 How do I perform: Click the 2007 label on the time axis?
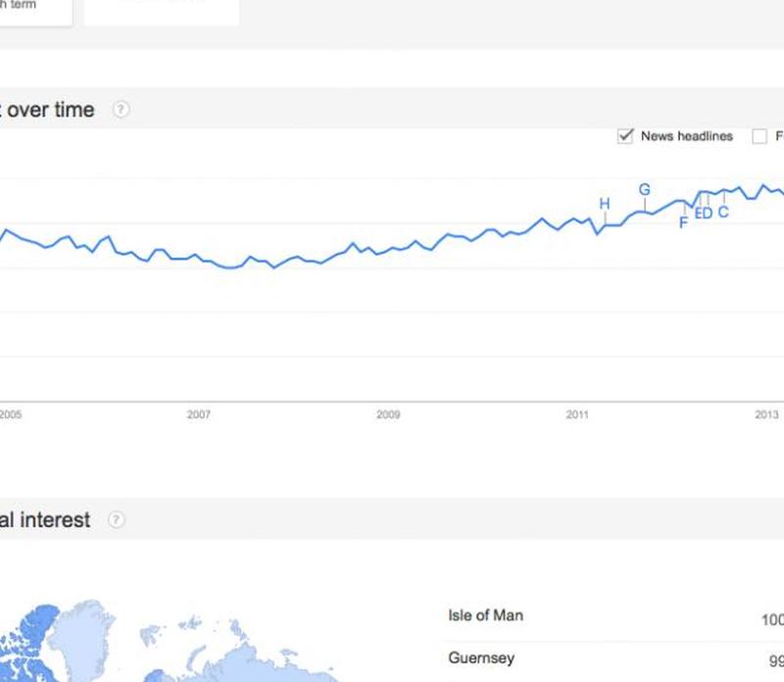coord(198,414)
